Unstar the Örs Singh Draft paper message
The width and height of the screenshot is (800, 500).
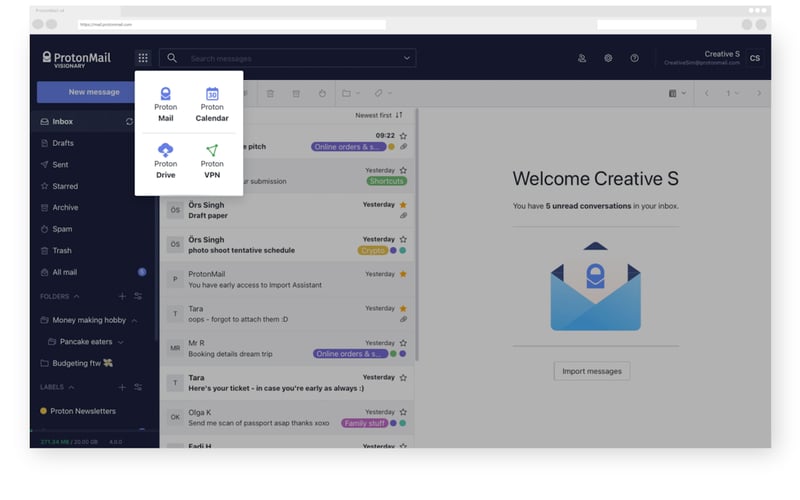click(403, 205)
